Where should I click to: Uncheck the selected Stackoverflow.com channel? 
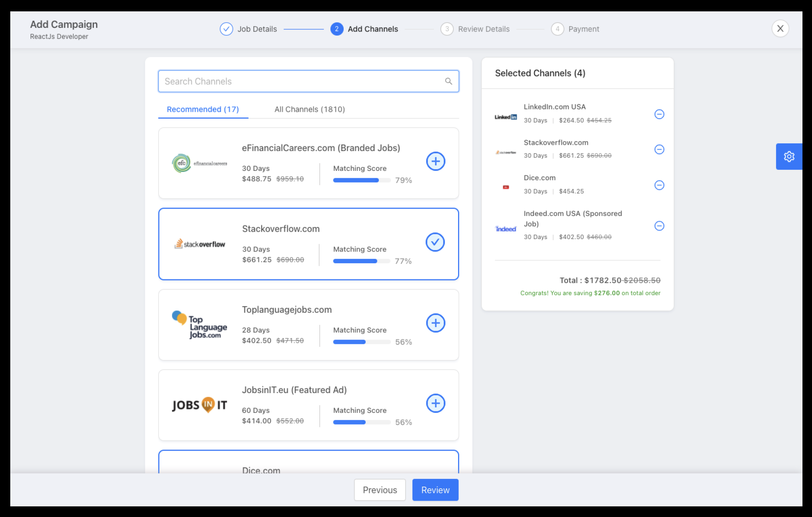tap(435, 242)
